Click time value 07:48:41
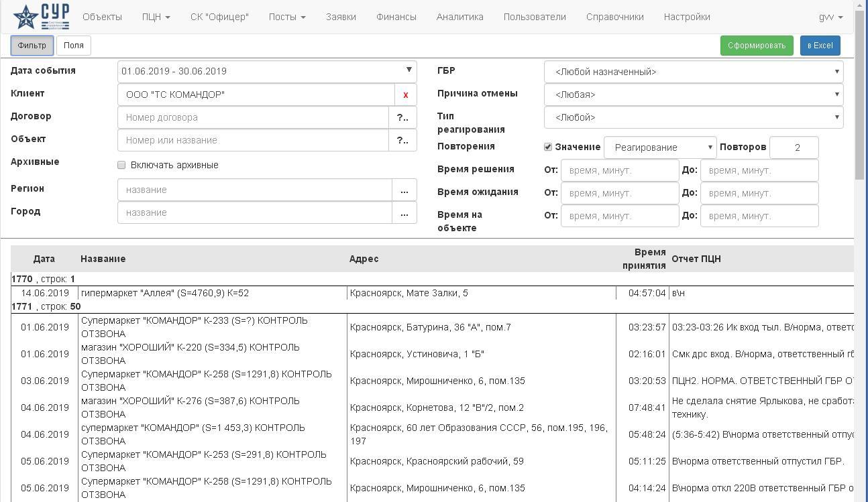 click(x=647, y=407)
